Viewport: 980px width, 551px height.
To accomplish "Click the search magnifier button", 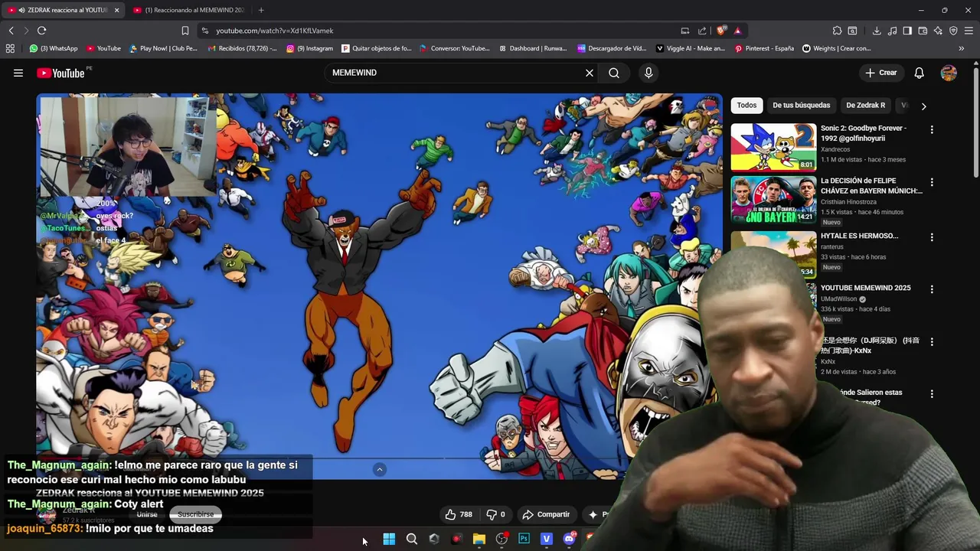I will pyautogui.click(x=614, y=73).
